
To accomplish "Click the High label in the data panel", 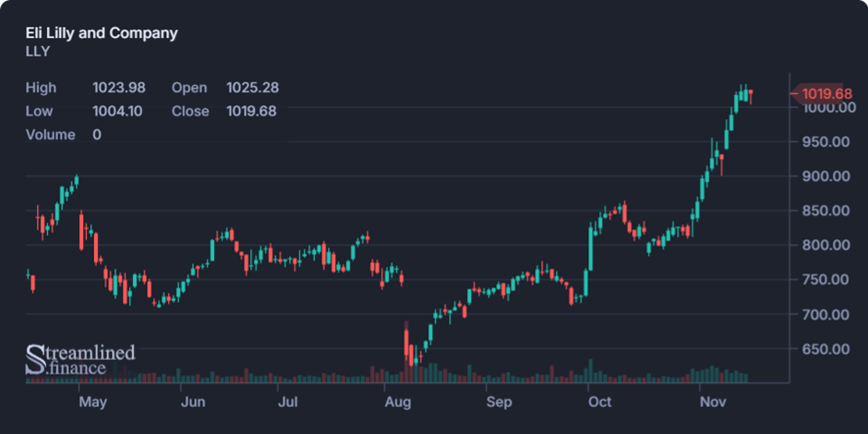I will (x=41, y=88).
